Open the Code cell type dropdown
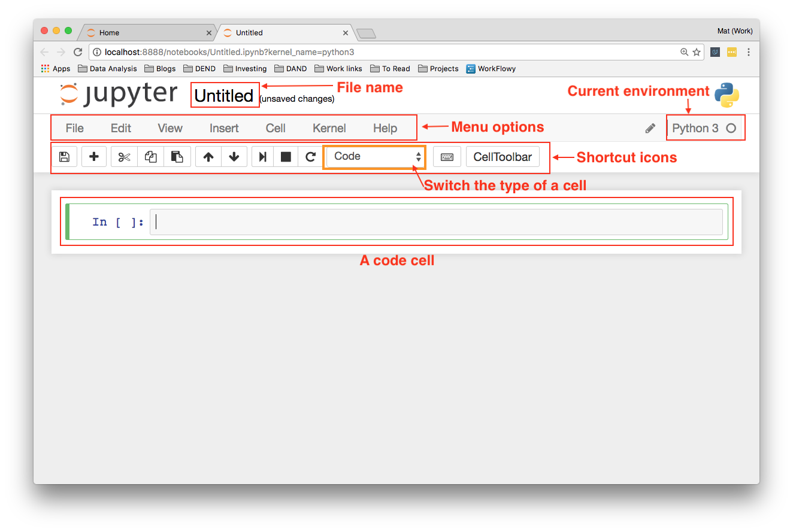The height and width of the screenshot is (532, 793). tap(375, 157)
